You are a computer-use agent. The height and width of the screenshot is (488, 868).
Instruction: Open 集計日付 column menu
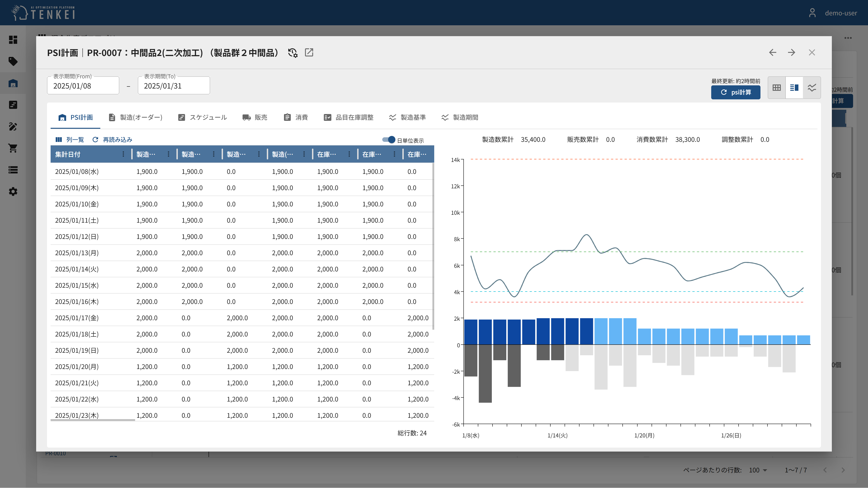click(x=123, y=154)
